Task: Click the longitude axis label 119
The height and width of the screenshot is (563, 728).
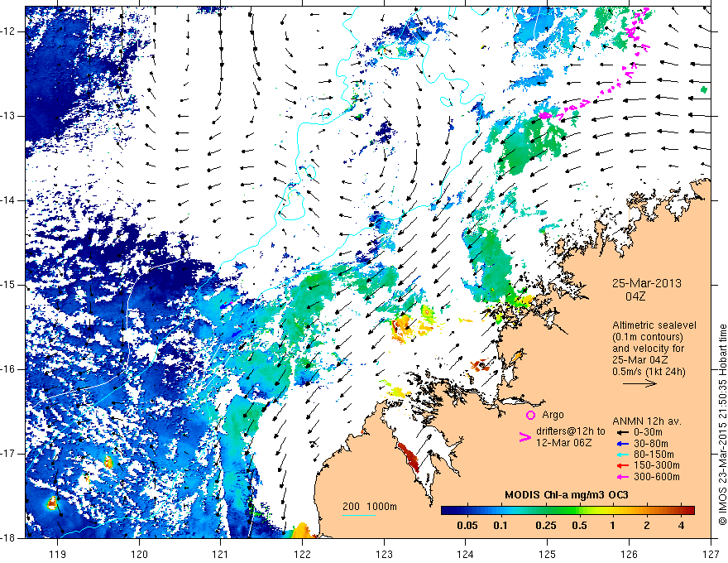Action: coord(57,554)
